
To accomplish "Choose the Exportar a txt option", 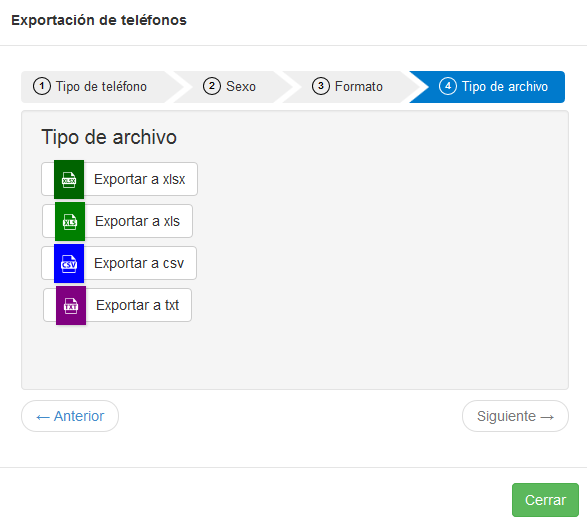I will point(118,305).
